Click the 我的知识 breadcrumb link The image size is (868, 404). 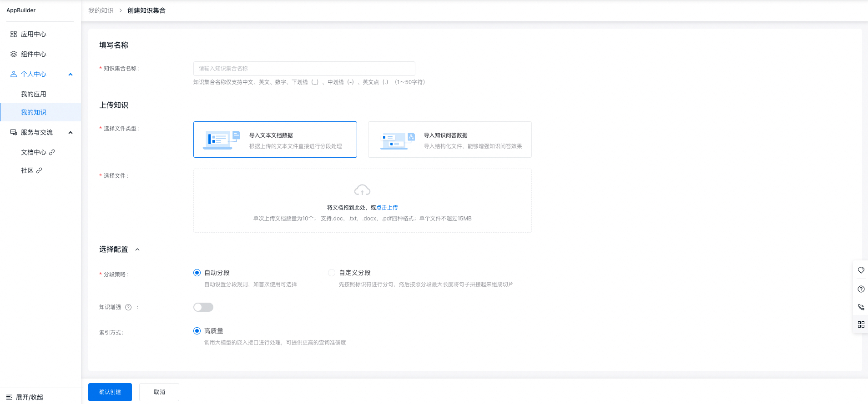coord(101,10)
